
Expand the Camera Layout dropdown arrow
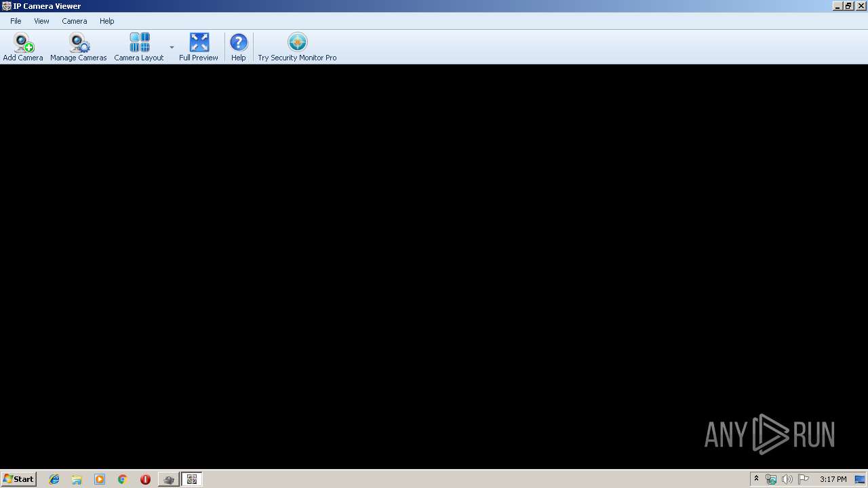point(172,47)
